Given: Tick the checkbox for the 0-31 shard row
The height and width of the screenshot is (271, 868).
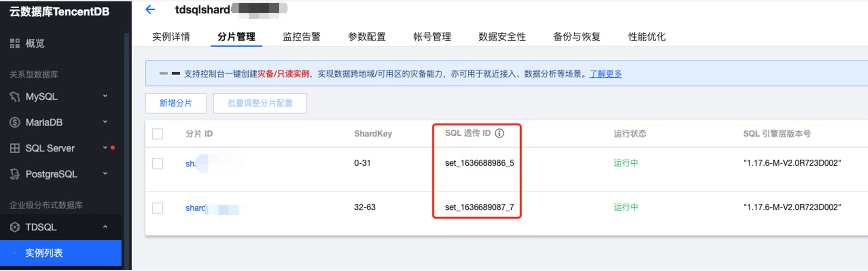Looking at the screenshot, I should coord(157,163).
